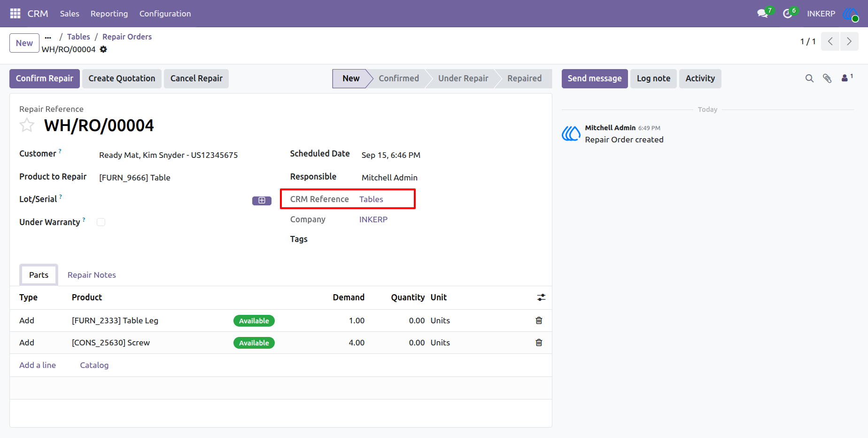Screen dimensions: 868x438
Task: Go to the previous record arrow
Action: tap(830, 41)
